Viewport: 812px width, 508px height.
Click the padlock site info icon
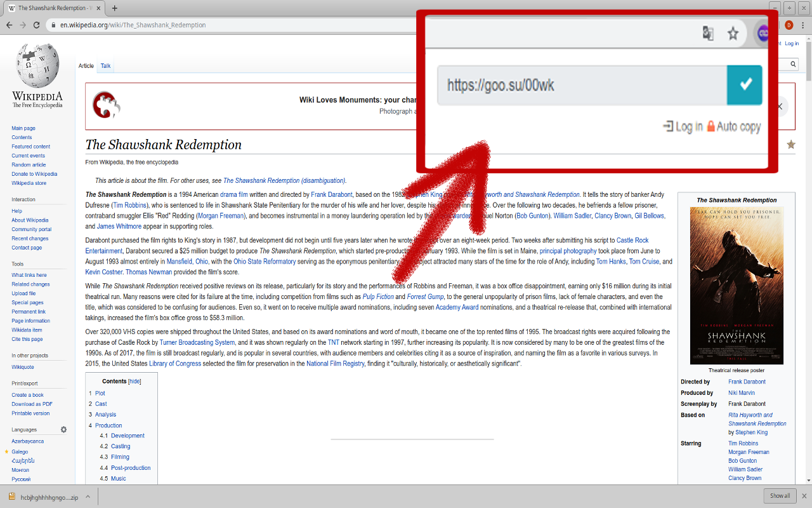pos(53,25)
